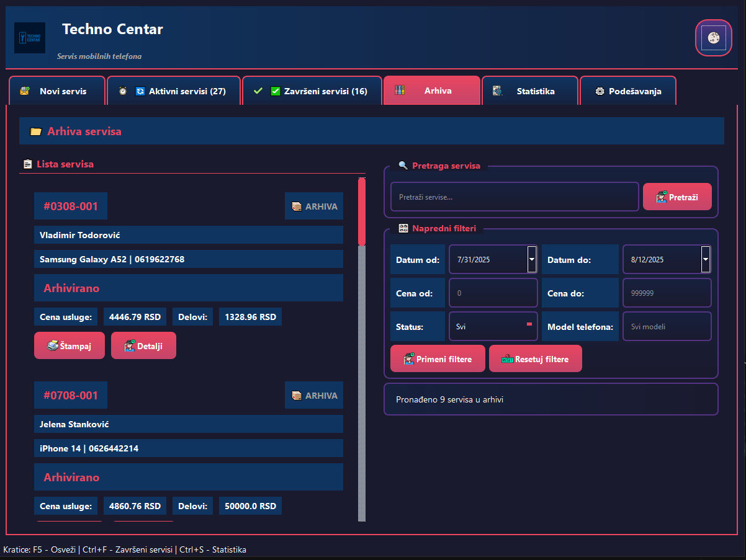Click the folder icon next to Arhiva servisa
This screenshot has width=746, height=560.
click(36, 131)
